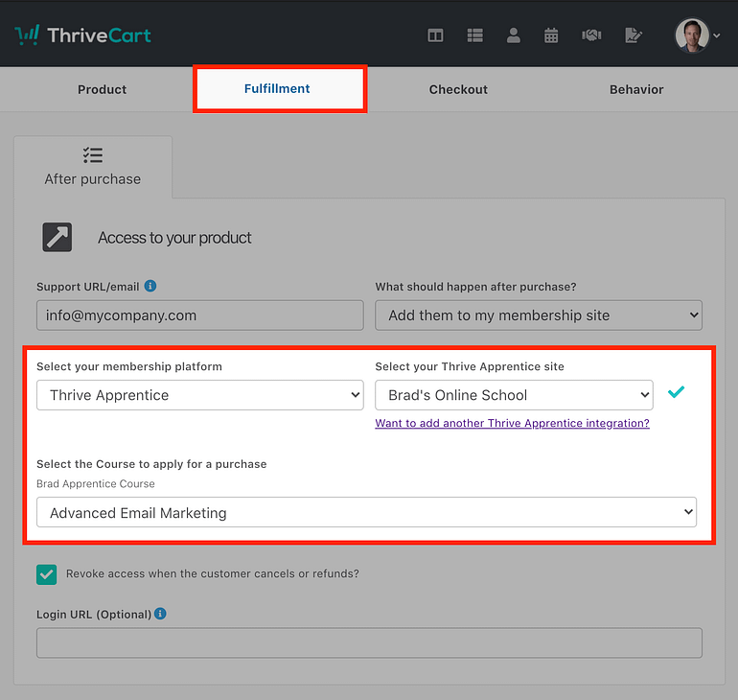Image resolution: width=738 pixels, height=700 pixels.
Task: Switch to the Product tab
Action: [103, 89]
